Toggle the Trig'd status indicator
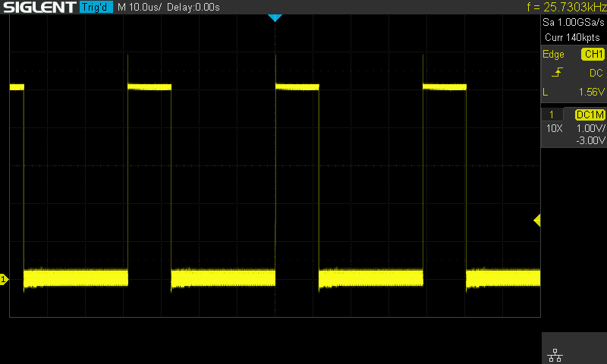The image size is (607, 364). click(96, 8)
